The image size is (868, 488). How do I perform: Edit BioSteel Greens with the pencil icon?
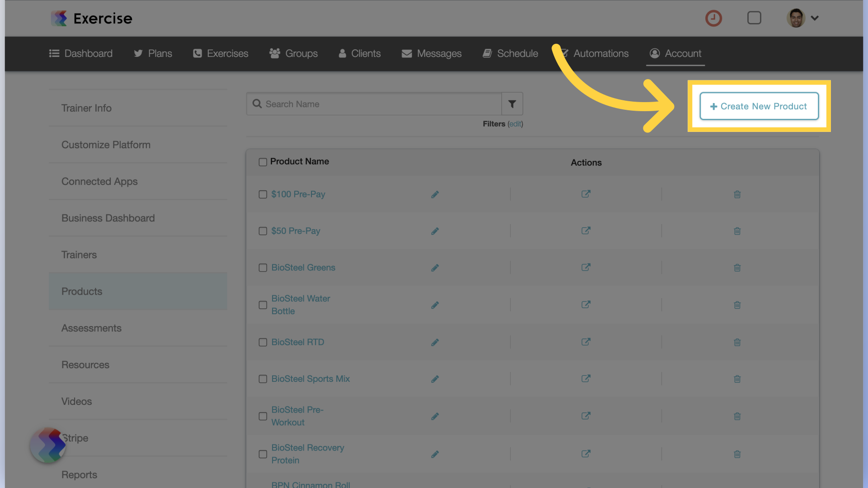pyautogui.click(x=435, y=267)
